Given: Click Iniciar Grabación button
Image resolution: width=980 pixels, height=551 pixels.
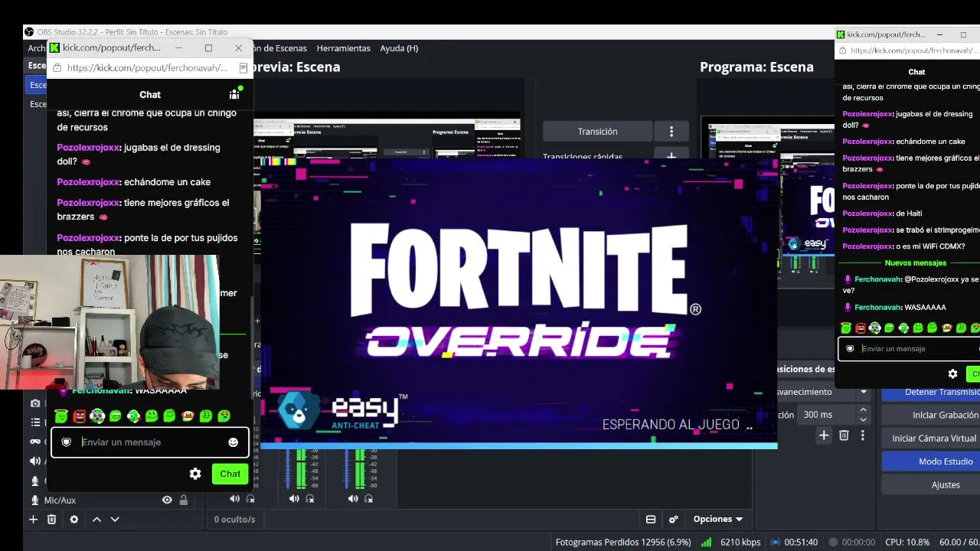Looking at the screenshot, I should tap(931, 415).
